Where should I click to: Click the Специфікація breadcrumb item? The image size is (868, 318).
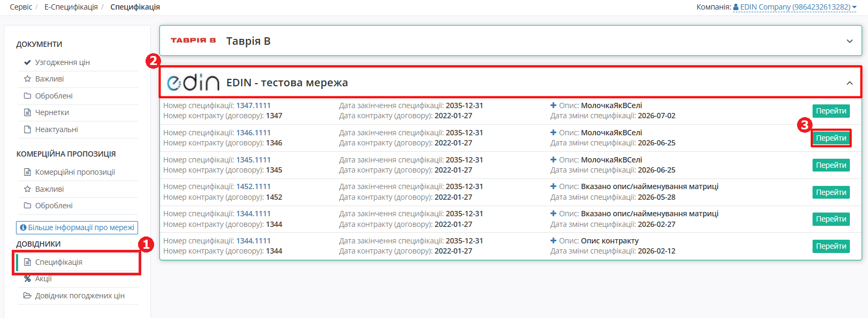(135, 7)
